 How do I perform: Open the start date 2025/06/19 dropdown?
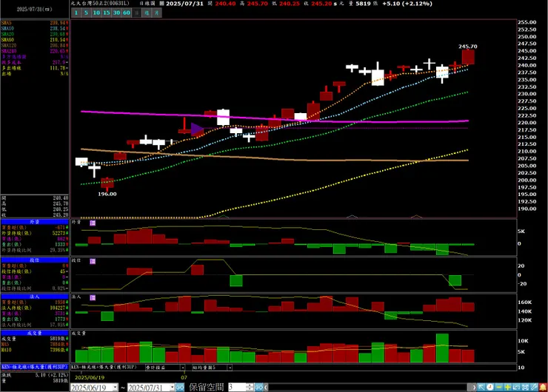click(115, 388)
